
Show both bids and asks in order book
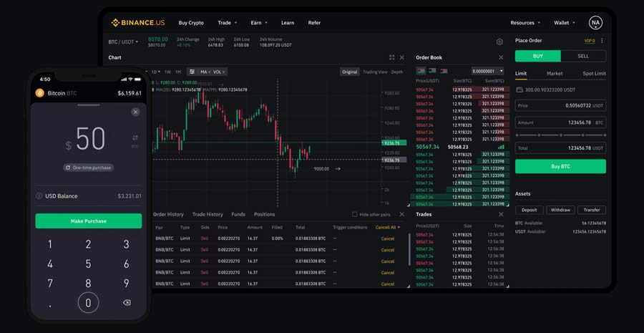421,71
